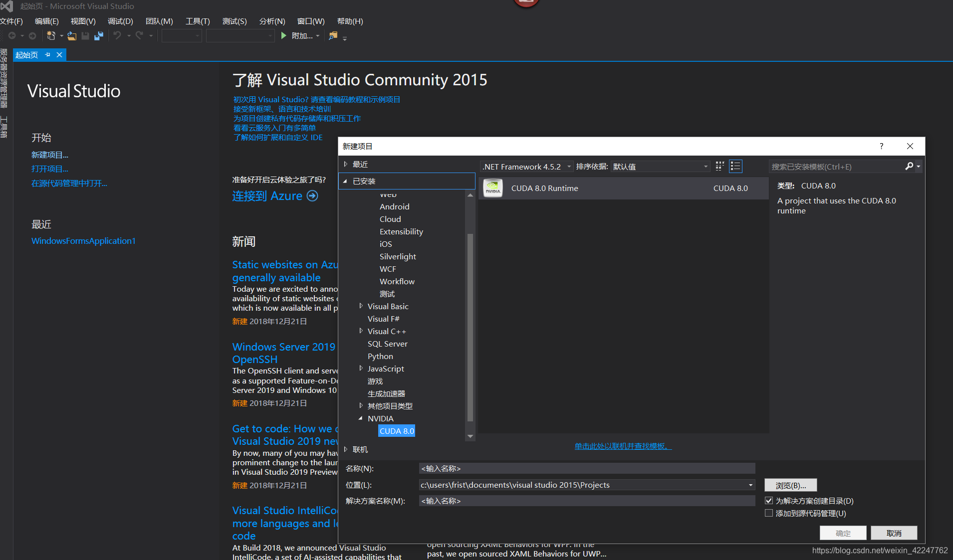
Task: Open the 帮助(H) menu
Action: coord(350,21)
